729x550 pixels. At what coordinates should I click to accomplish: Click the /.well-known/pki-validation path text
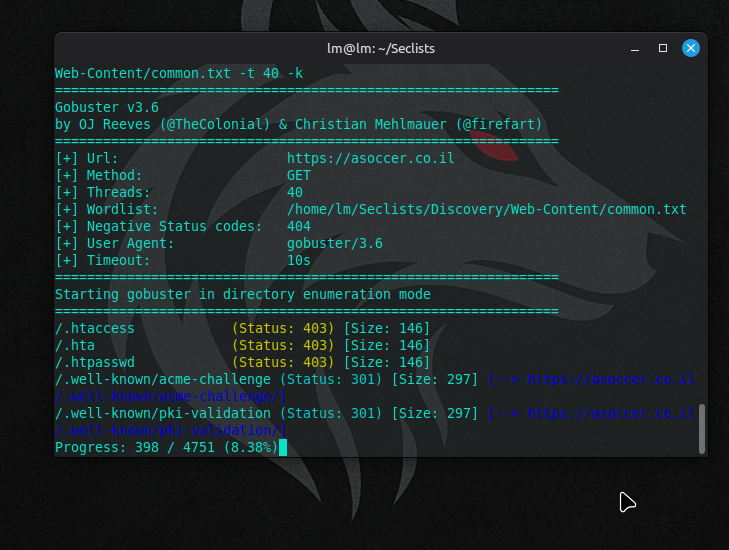163,413
